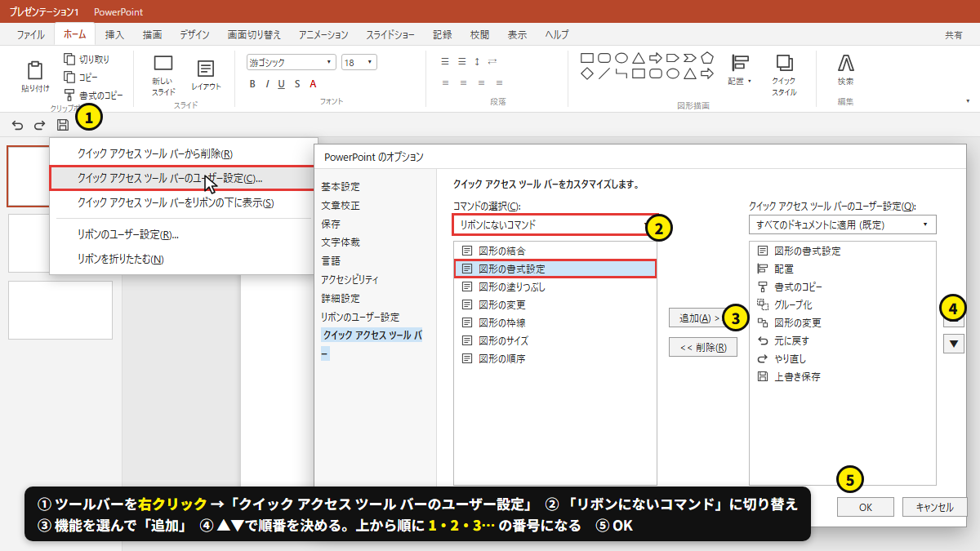Image resolution: width=980 pixels, height=551 pixels.
Task: Switch to the 校閲 tab
Action: [x=479, y=34]
